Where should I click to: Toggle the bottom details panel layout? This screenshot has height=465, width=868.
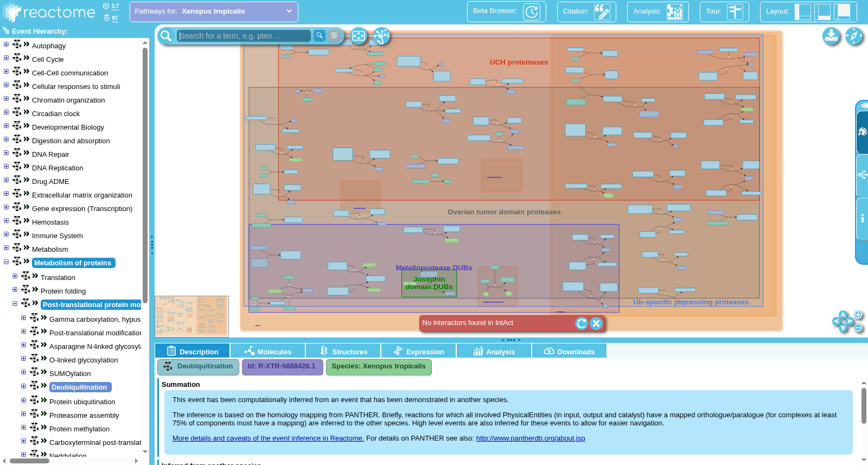tap(822, 11)
